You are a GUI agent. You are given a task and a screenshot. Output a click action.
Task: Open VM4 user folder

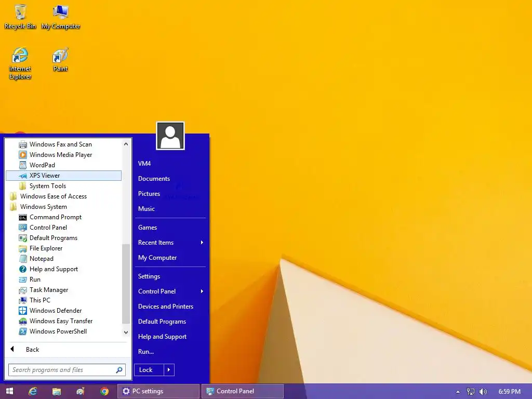click(x=144, y=164)
